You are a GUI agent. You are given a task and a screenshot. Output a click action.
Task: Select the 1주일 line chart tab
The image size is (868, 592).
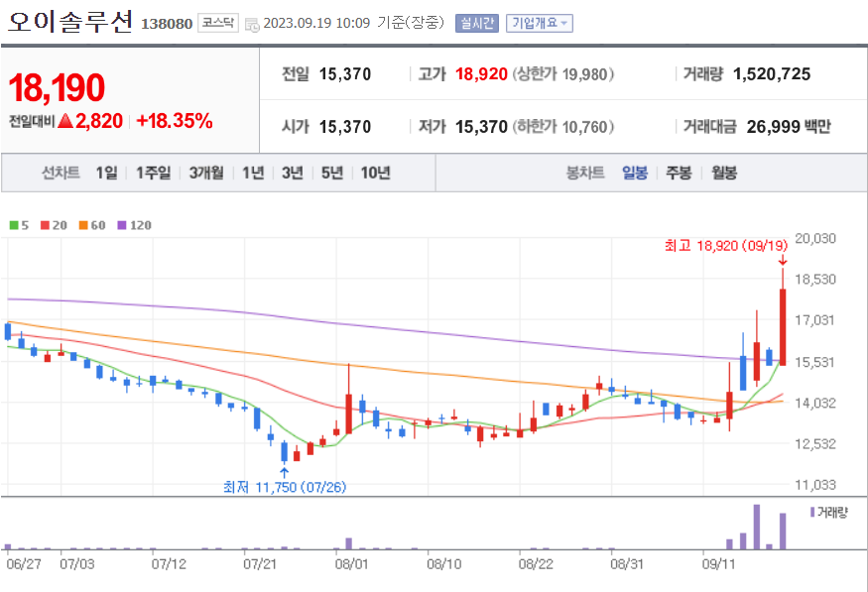point(154,173)
